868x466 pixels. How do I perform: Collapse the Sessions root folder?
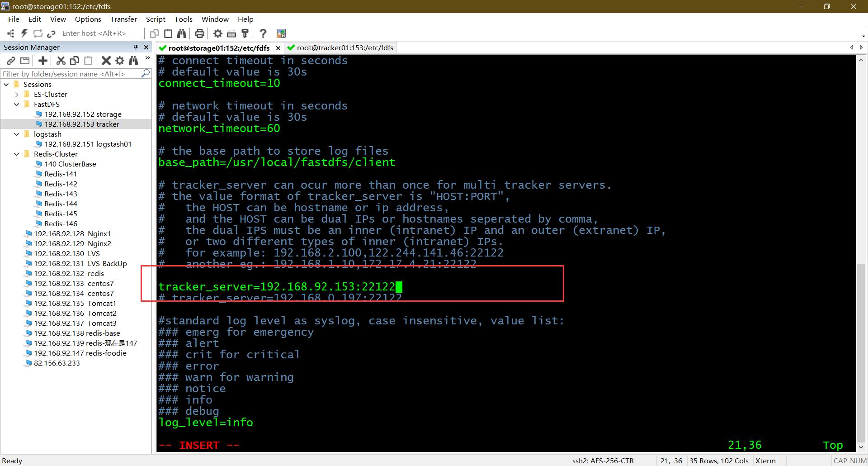[x=6, y=85]
